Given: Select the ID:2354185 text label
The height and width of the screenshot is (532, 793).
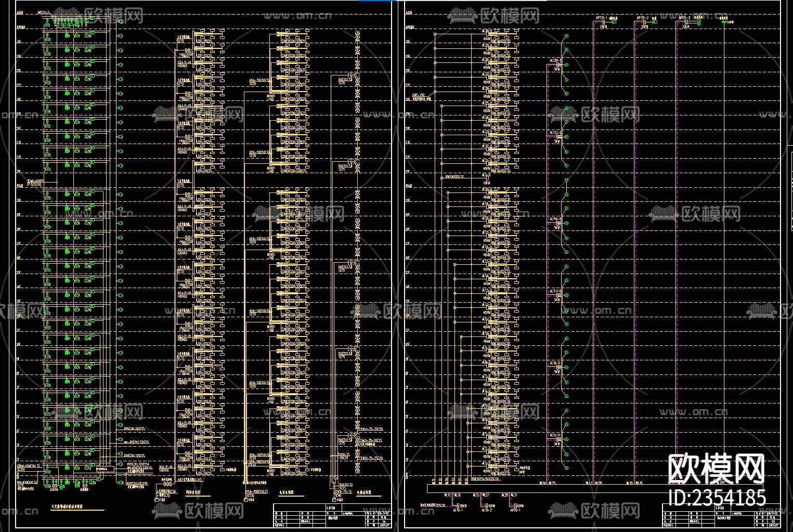Looking at the screenshot, I should point(716,498).
